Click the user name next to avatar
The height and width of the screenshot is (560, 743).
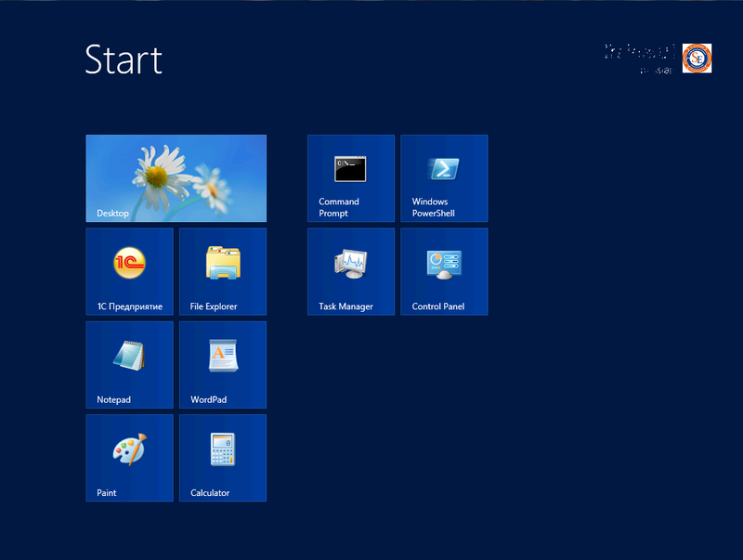pyautogui.click(x=639, y=52)
